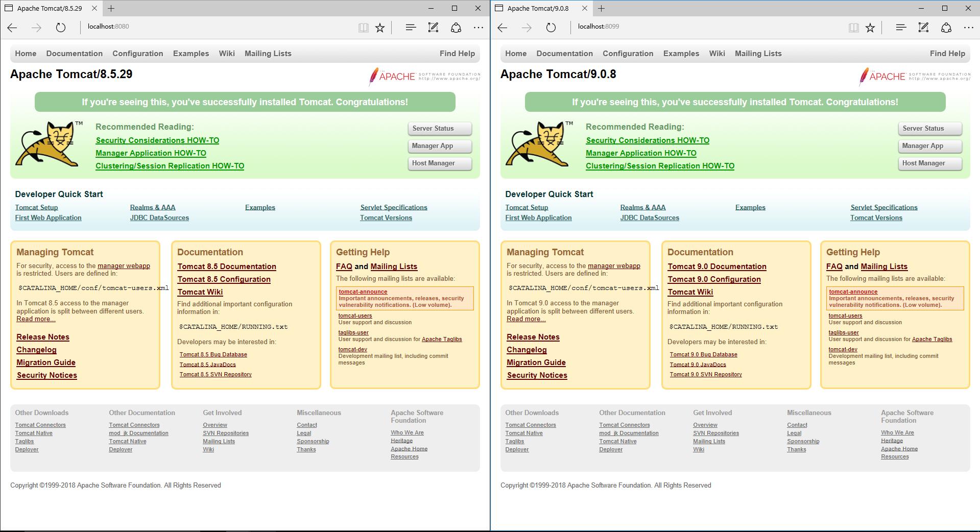Click Back arrow in right Tomcat 9.0.8 window
Viewport: 980px width, 532px height.
point(503,28)
